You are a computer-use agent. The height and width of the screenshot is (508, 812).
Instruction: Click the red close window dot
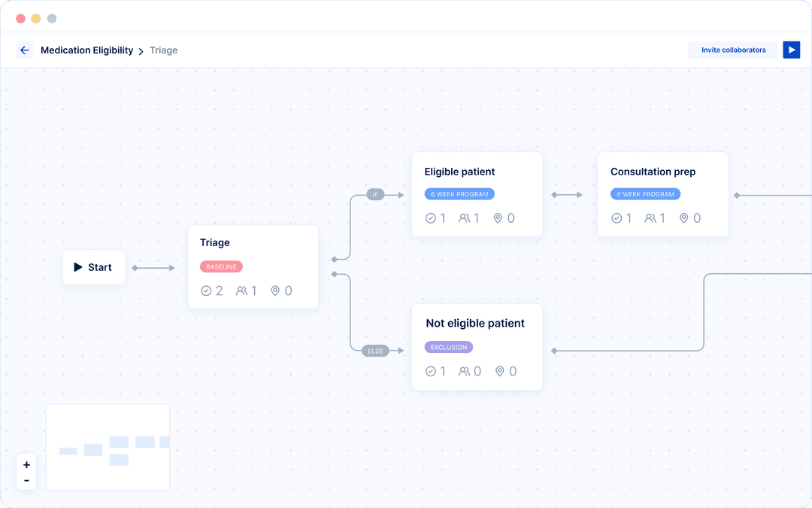(x=21, y=19)
